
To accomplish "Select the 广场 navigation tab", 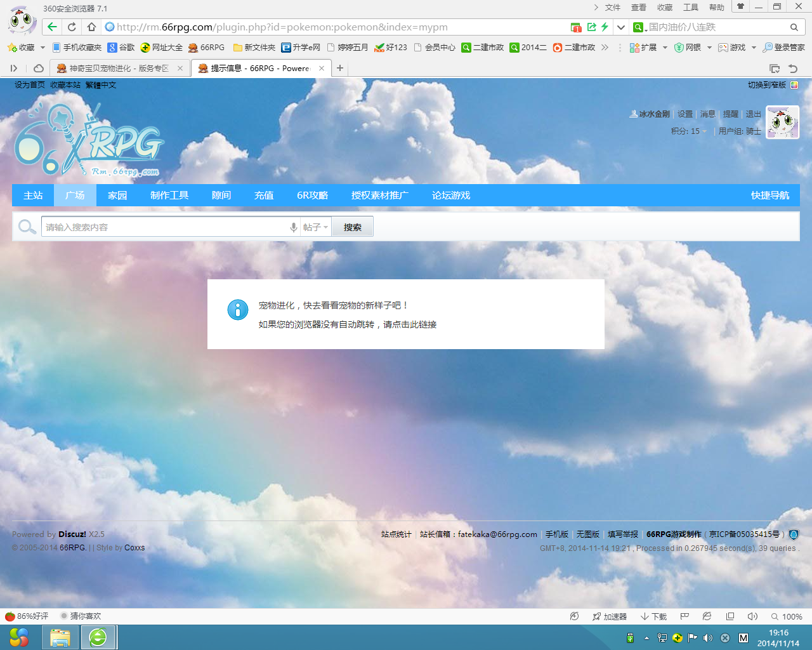I will coord(75,195).
